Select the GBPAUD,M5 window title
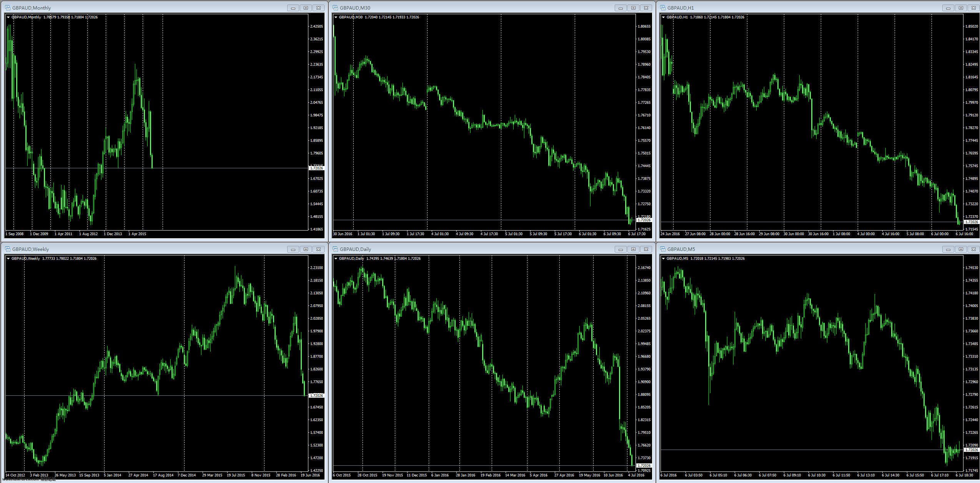Viewport: 980px width, 483px height. pyautogui.click(x=681, y=249)
